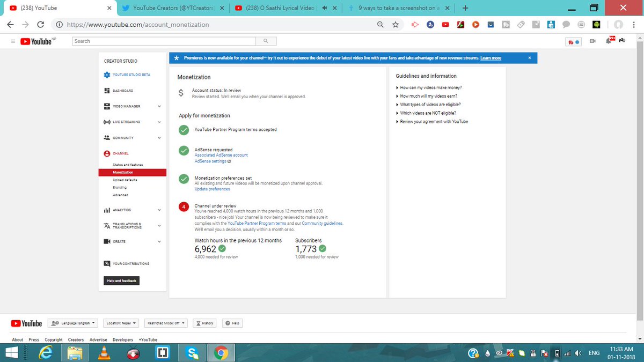Click the red YouTube extension icon
The width and height of the screenshot is (644, 362).
click(445, 25)
